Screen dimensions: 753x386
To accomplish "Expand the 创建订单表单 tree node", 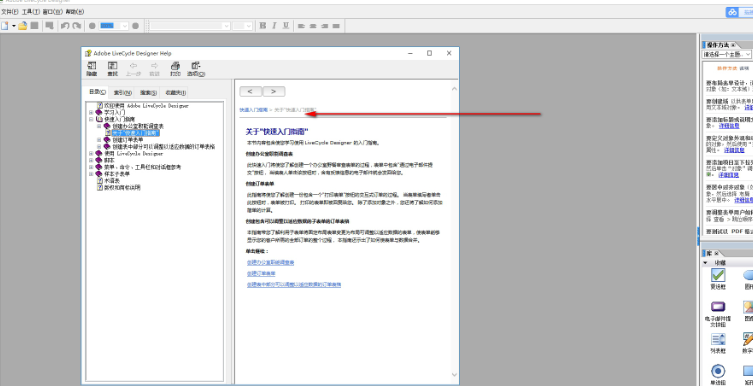I will 99,140.
